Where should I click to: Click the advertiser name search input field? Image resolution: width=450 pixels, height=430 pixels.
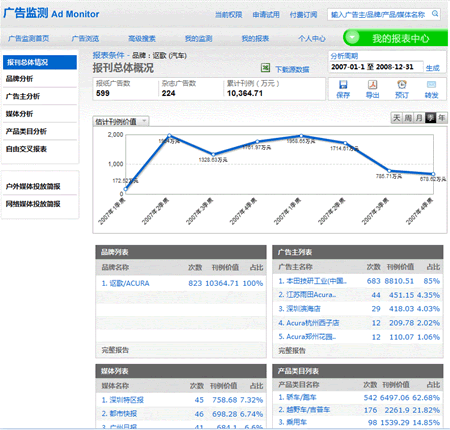point(379,14)
